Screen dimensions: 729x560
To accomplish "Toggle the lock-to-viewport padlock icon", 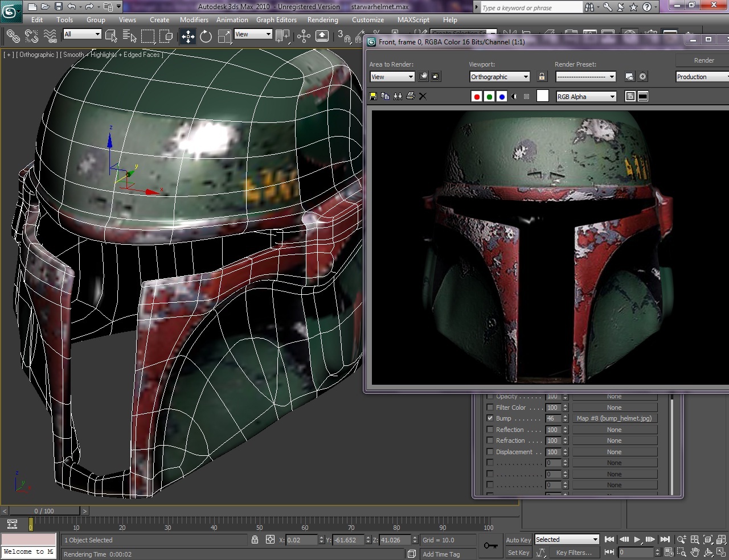I will tap(542, 77).
